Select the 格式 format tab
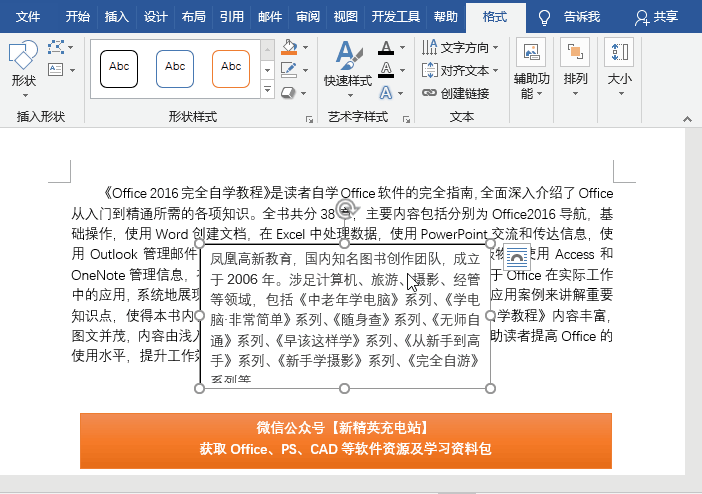This screenshot has width=702, height=494. pos(495,17)
